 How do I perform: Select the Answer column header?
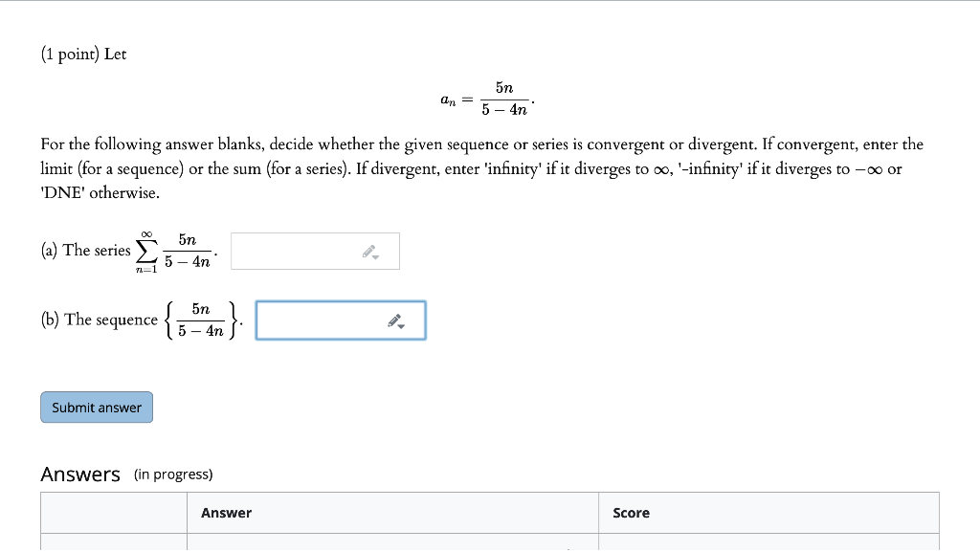tap(226, 513)
